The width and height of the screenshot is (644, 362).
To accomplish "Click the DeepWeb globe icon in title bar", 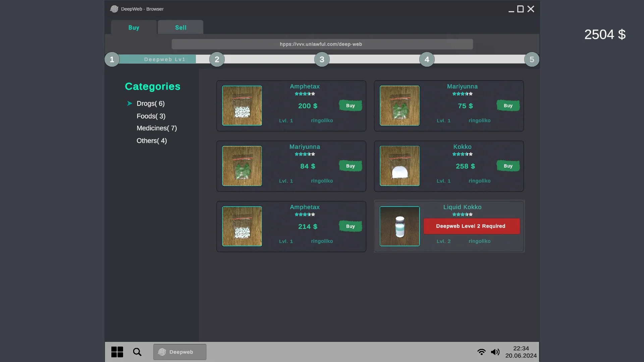I will tap(114, 9).
